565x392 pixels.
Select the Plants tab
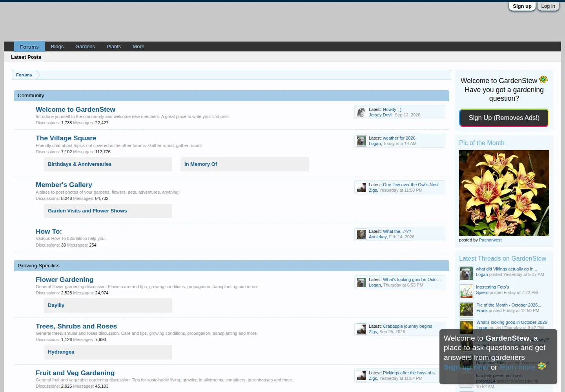(114, 46)
